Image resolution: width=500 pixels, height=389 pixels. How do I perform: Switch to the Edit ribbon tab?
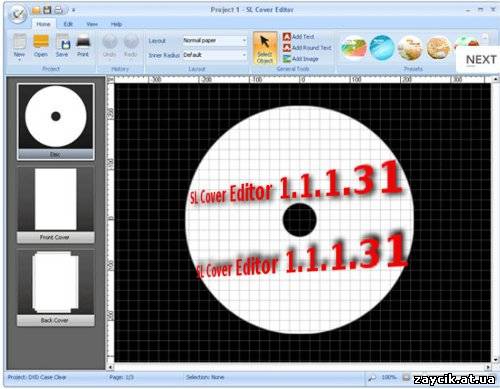coord(68,24)
